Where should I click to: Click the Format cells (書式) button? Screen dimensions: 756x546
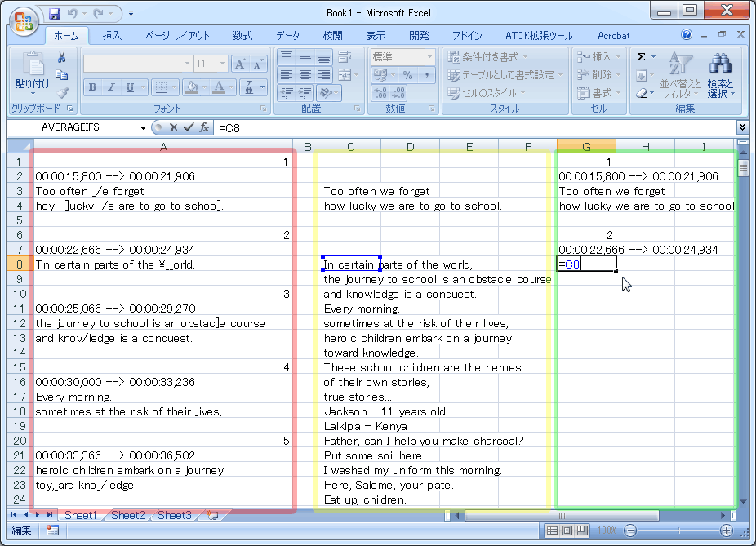coord(599,92)
